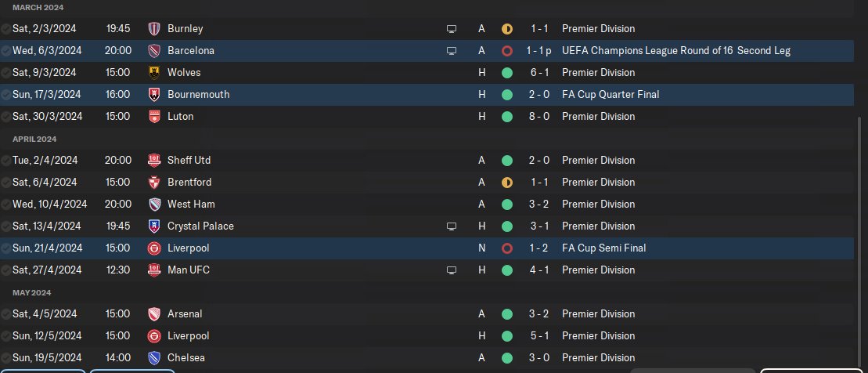Click the draw result indicator for Brentford match

pos(506,183)
